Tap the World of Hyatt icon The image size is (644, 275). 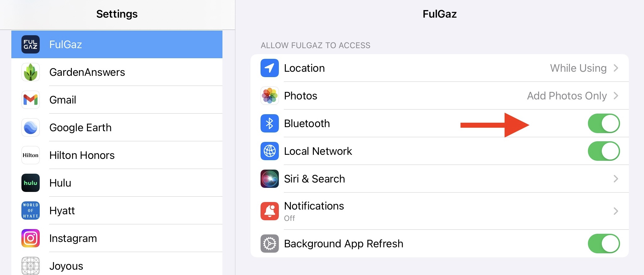tap(31, 210)
